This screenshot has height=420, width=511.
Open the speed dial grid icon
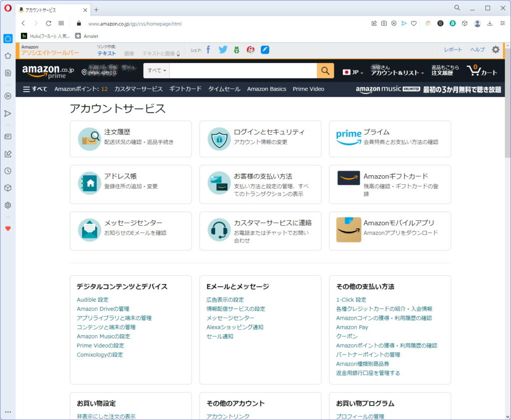click(x=61, y=23)
